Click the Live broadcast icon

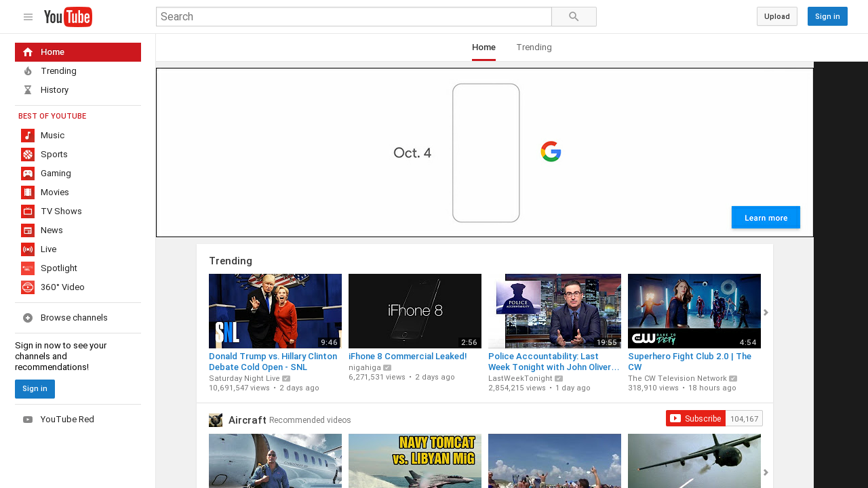pos(28,249)
